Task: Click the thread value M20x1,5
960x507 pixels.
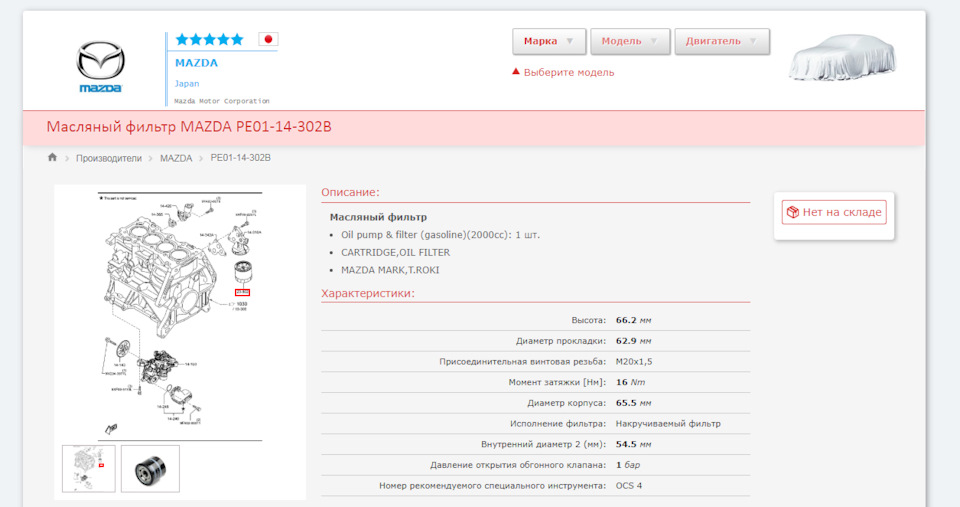Action: coord(634,362)
